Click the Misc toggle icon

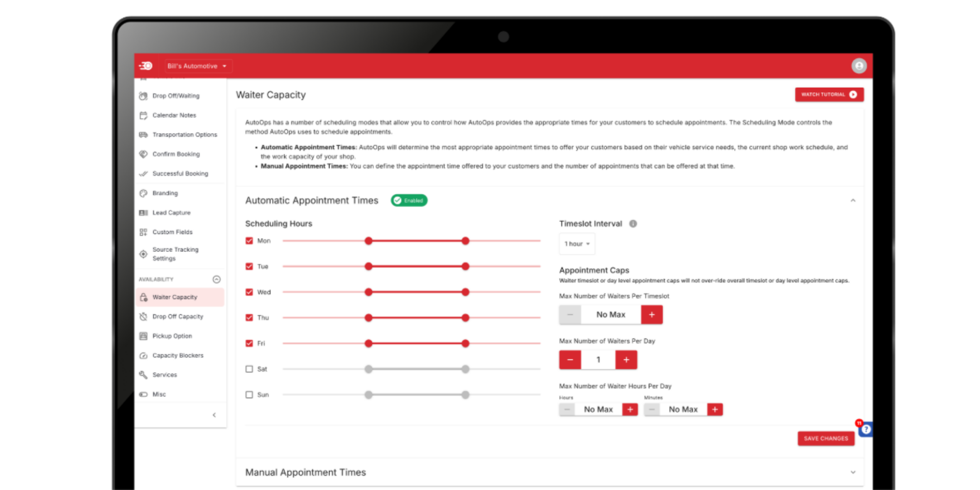(143, 394)
